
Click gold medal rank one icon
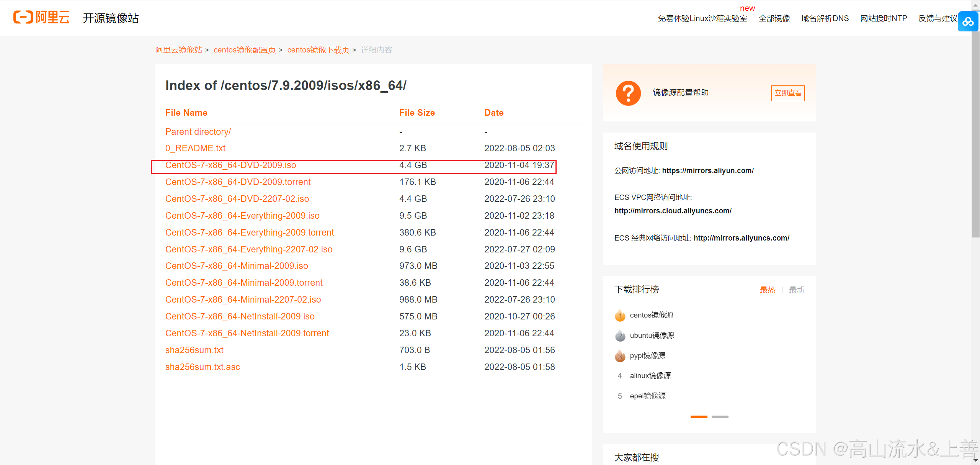[x=620, y=316]
